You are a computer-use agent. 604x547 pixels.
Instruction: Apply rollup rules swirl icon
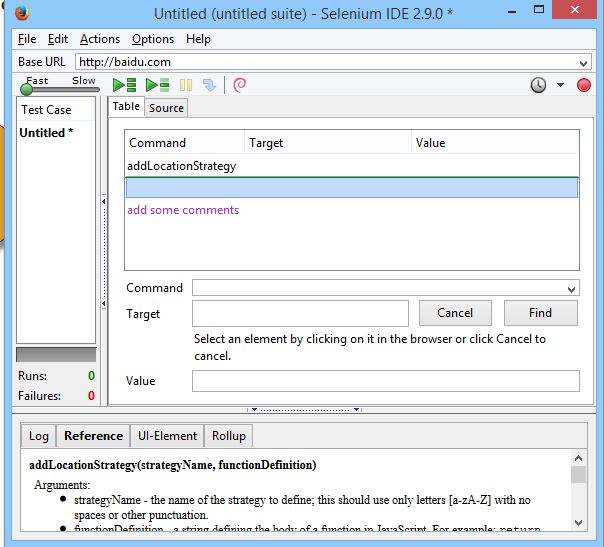pyautogui.click(x=240, y=85)
